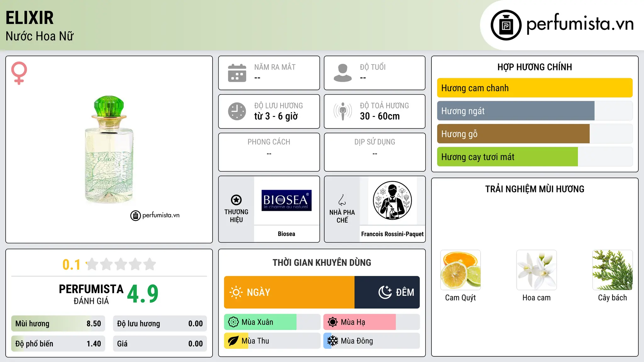Click the ĐỘ TUỔI label
The width and height of the screenshot is (644, 362).
click(373, 67)
